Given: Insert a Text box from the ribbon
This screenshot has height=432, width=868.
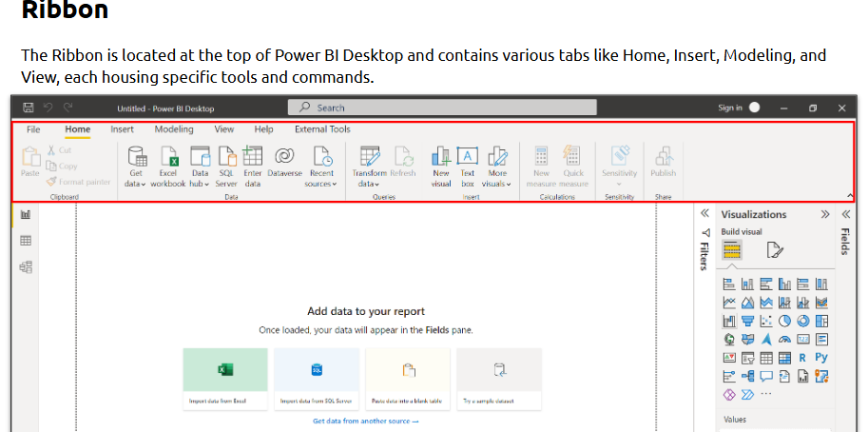Looking at the screenshot, I should [468, 167].
